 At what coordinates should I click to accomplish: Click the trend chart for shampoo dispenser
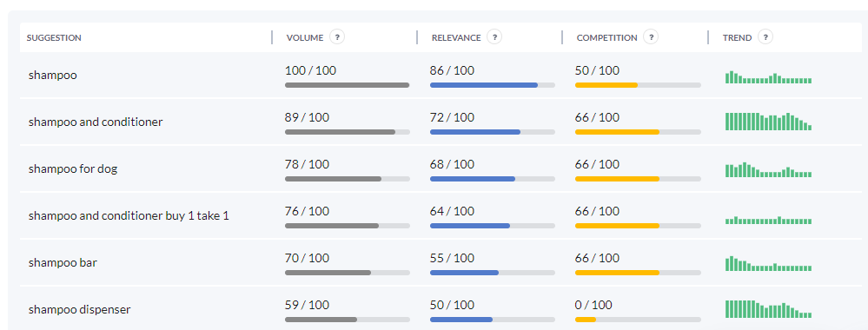768,309
